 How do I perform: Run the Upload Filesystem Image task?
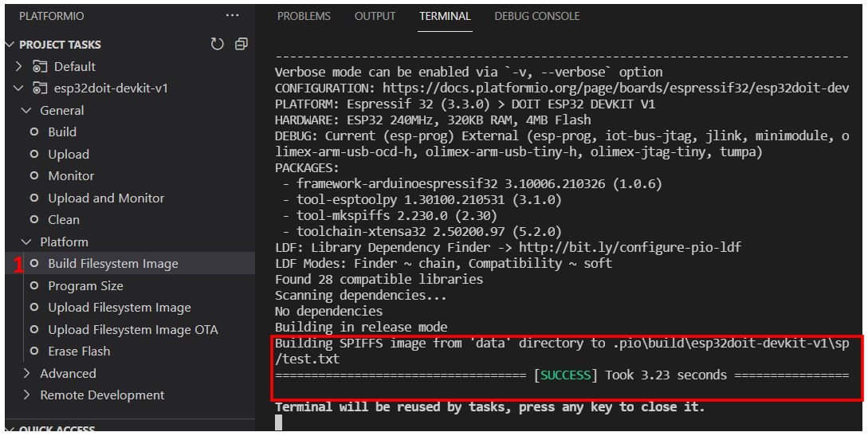(x=120, y=307)
